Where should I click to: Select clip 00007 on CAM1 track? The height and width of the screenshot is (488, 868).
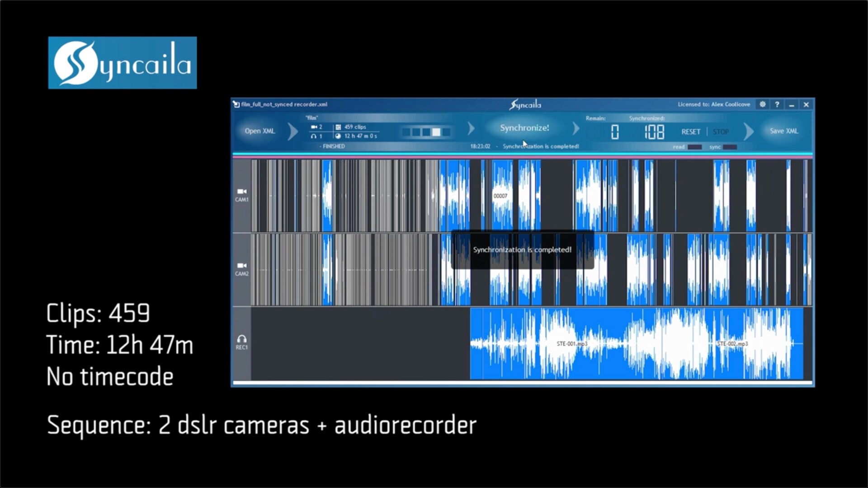tap(500, 196)
